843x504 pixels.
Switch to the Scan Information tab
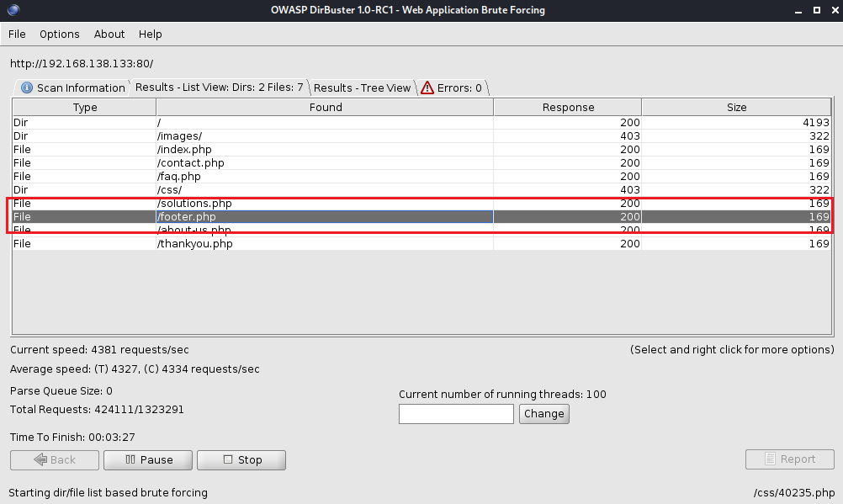click(x=72, y=88)
